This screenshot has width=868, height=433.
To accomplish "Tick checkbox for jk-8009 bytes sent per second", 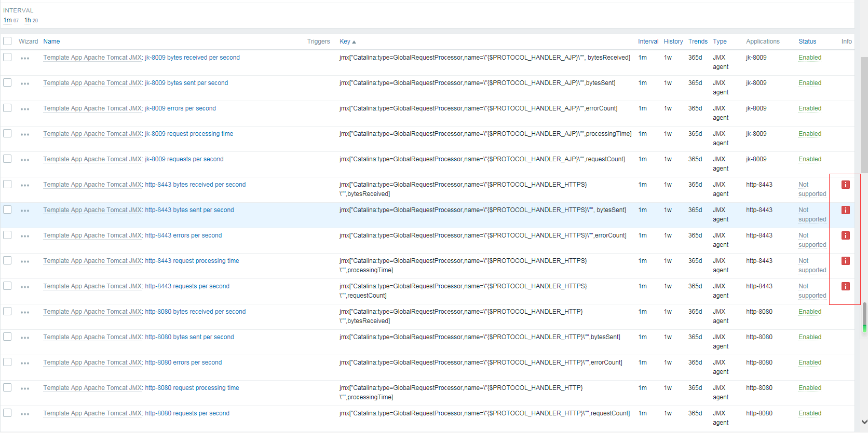I will click(x=7, y=82).
